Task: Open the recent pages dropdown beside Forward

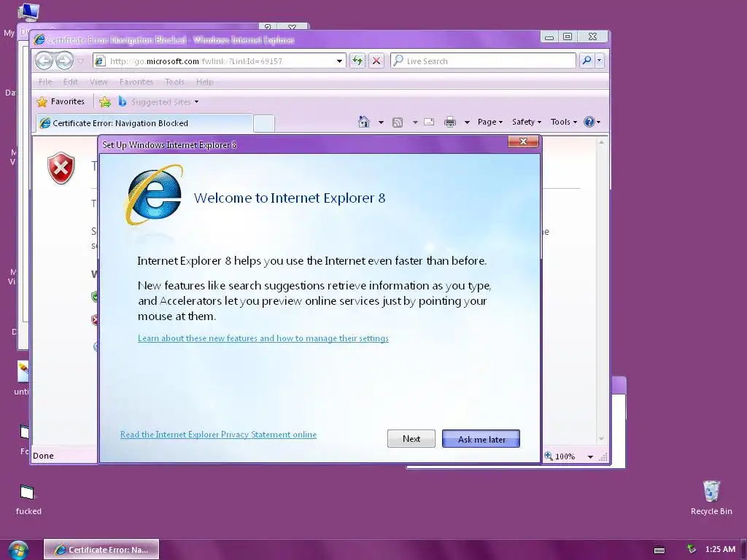Action: click(80, 61)
